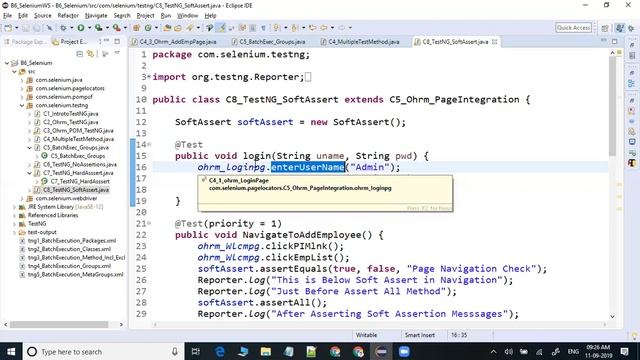Launch Debug from the bug icon
Viewport: 640px width, 360px height.
[x=63, y=28]
